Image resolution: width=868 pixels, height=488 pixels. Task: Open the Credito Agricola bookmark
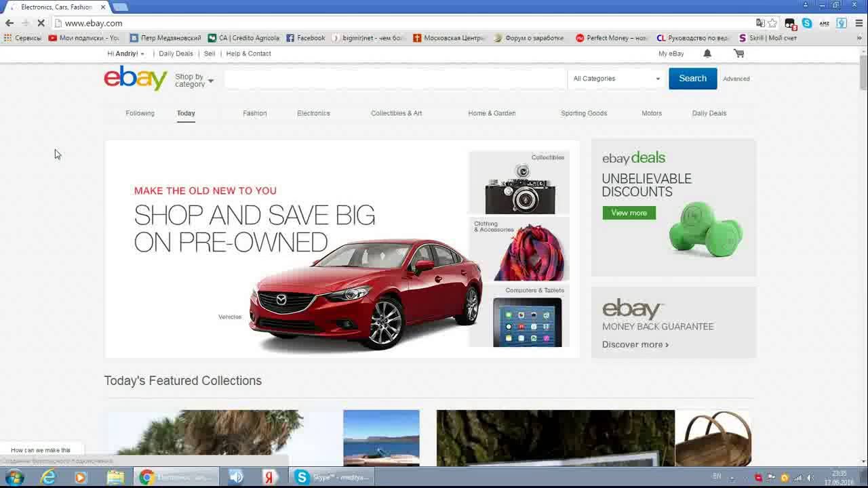pos(244,38)
